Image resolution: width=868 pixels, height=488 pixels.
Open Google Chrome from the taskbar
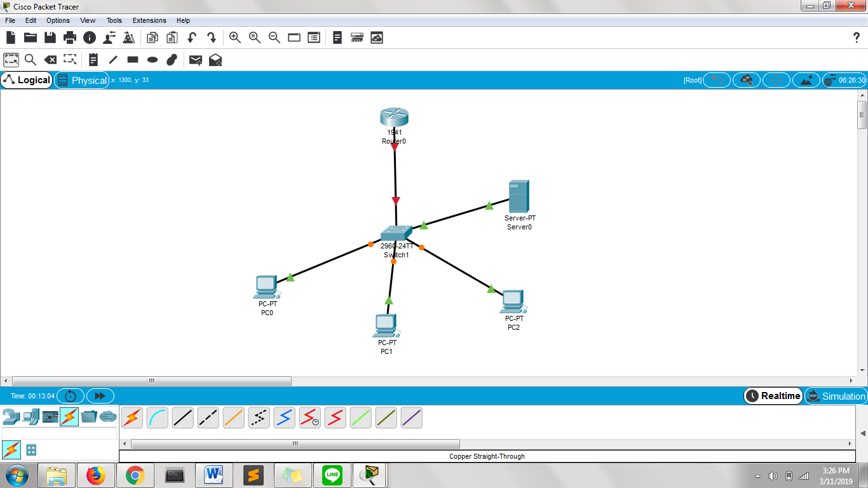click(x=135, y=475)
